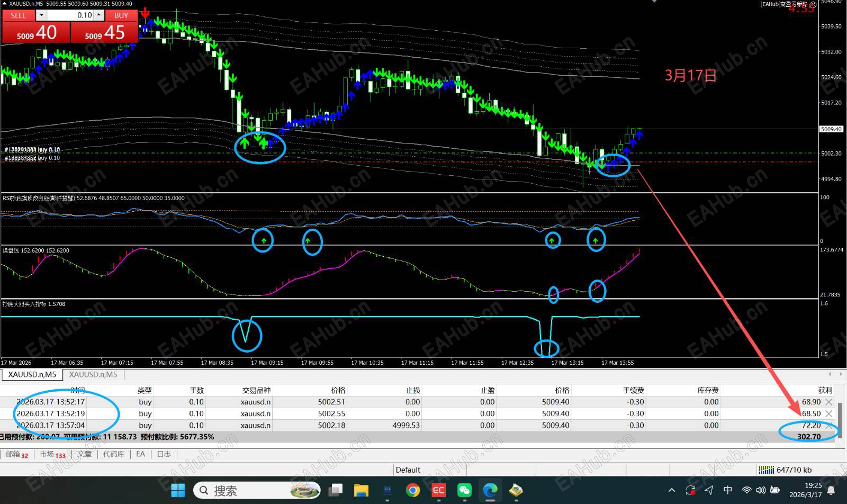Sort positions by 手数 column header
This screenshot has height=504, width=847.
point(196,390)
